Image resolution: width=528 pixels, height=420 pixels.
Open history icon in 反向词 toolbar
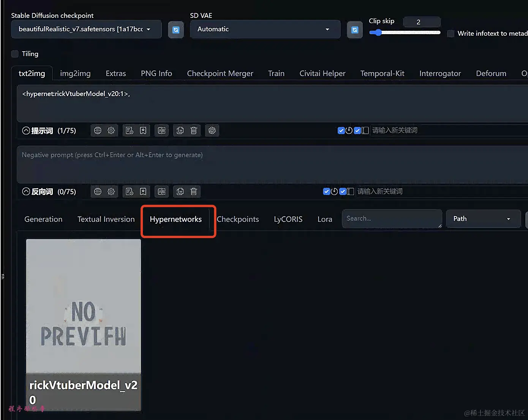click(130, 191)
